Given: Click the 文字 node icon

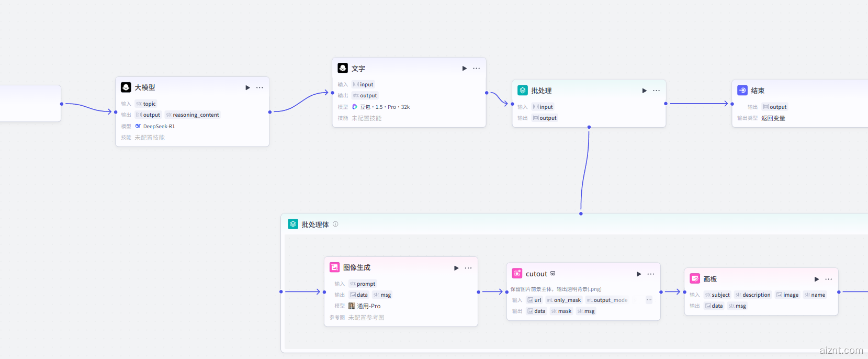Looking at the screenshot, I should tap(343, 68).
